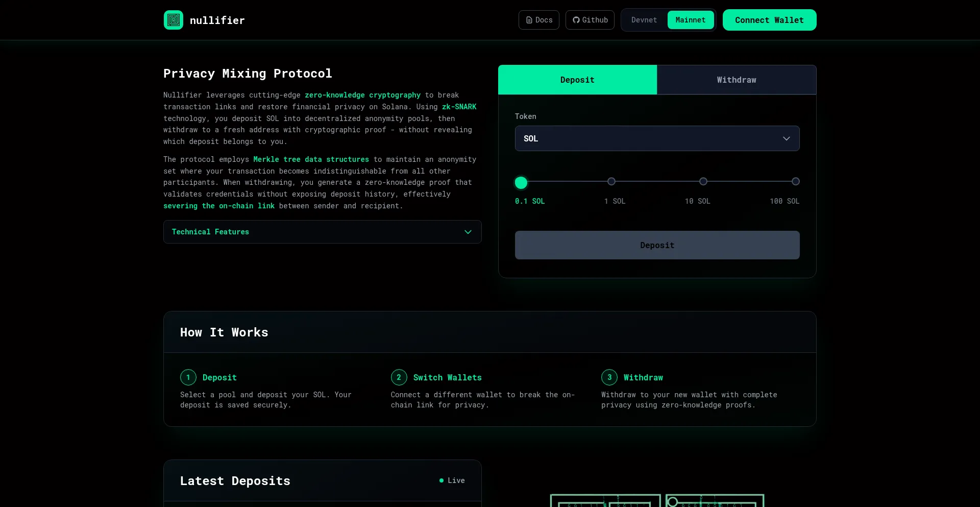Image resolution: width=980 pixels, height=507 pixels.
Task: Expand the Technical Features section
Action: coord(322,232)
